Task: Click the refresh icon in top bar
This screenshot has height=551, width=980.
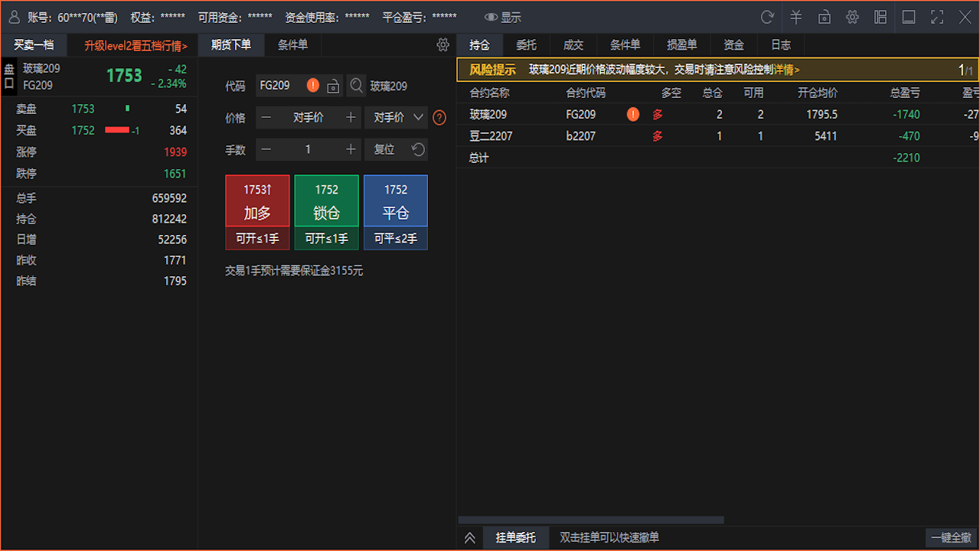Action: 767,17
